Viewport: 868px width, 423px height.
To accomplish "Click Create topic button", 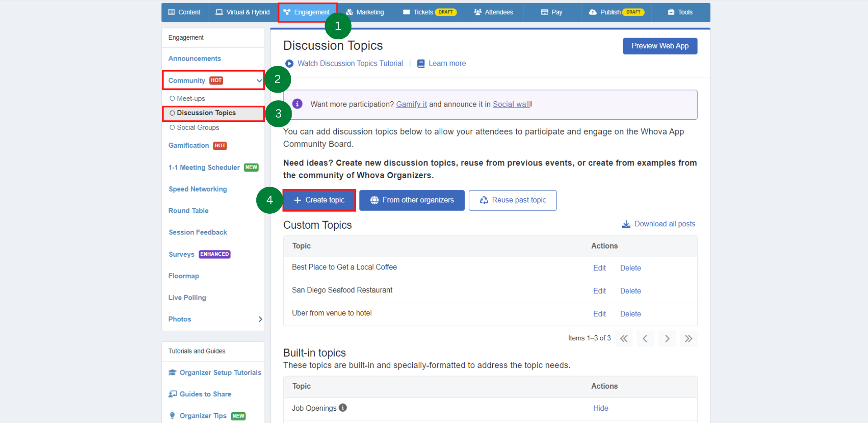I will point(319,200).
